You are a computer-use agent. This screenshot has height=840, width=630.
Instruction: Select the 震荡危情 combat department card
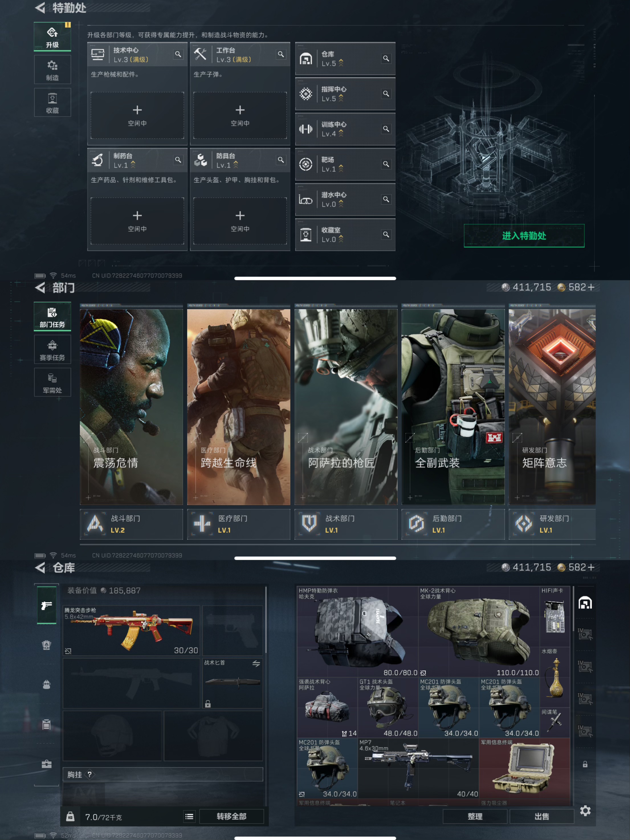coord(131,406)
